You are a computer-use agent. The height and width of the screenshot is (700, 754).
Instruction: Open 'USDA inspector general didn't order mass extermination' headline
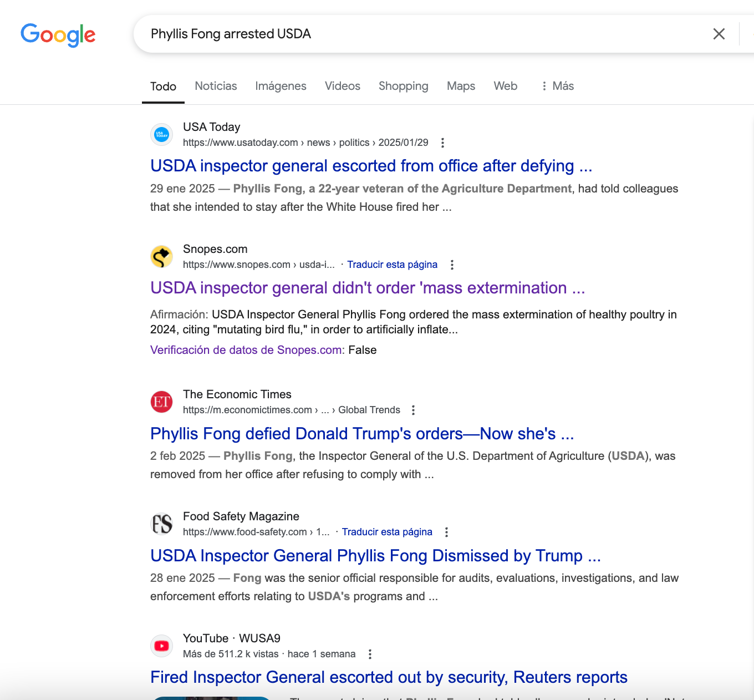[368, 288]
